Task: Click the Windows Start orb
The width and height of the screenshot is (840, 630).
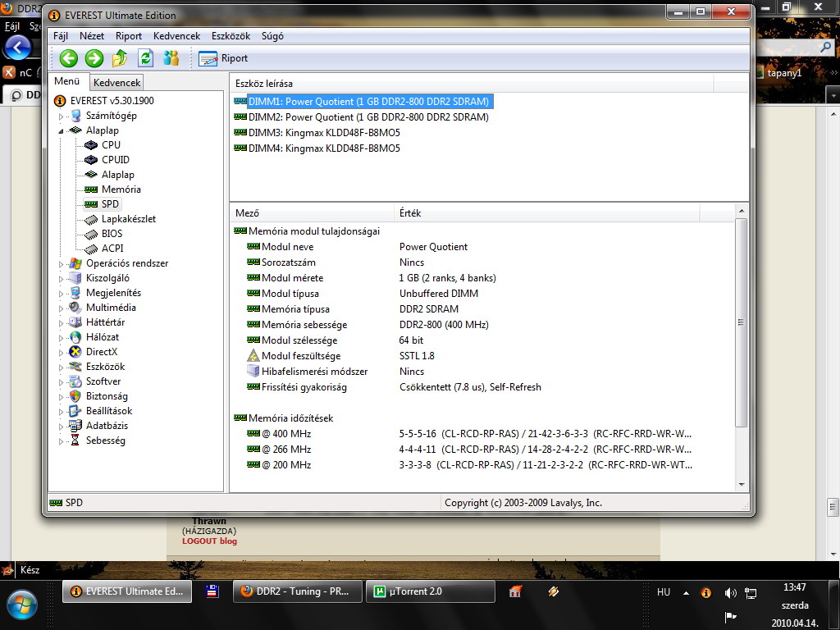Action: click(22, 605)
